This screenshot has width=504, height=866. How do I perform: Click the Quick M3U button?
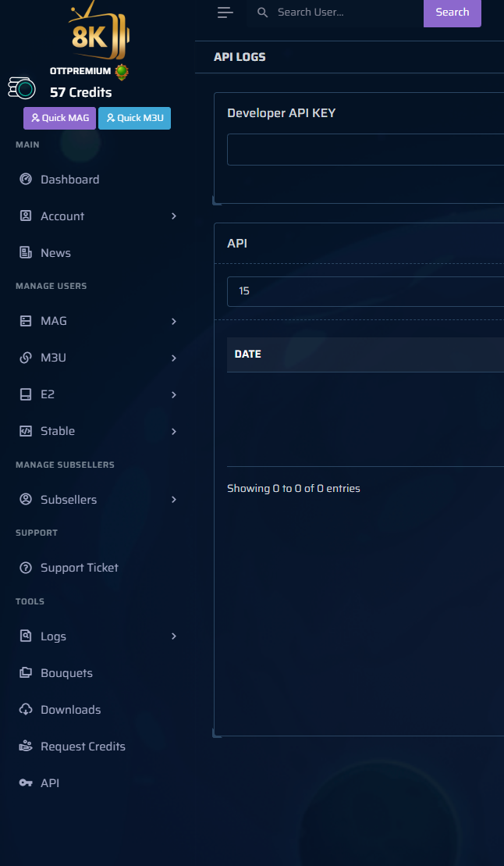click(134, 118)
